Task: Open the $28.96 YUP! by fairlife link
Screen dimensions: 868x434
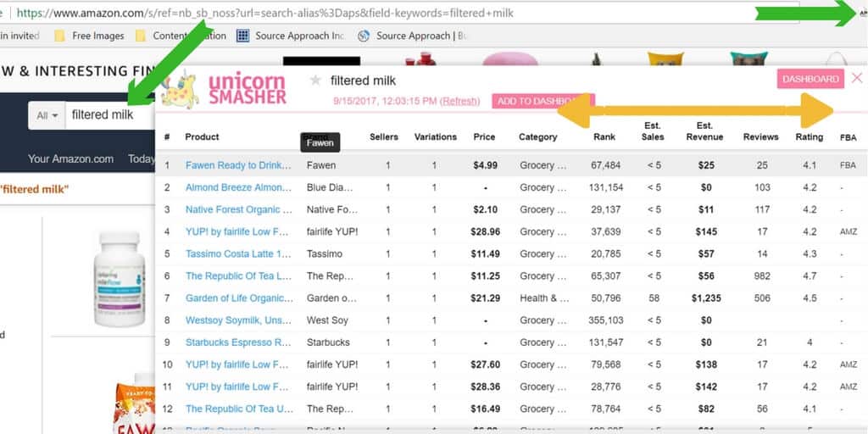Action: click(237, 231)
